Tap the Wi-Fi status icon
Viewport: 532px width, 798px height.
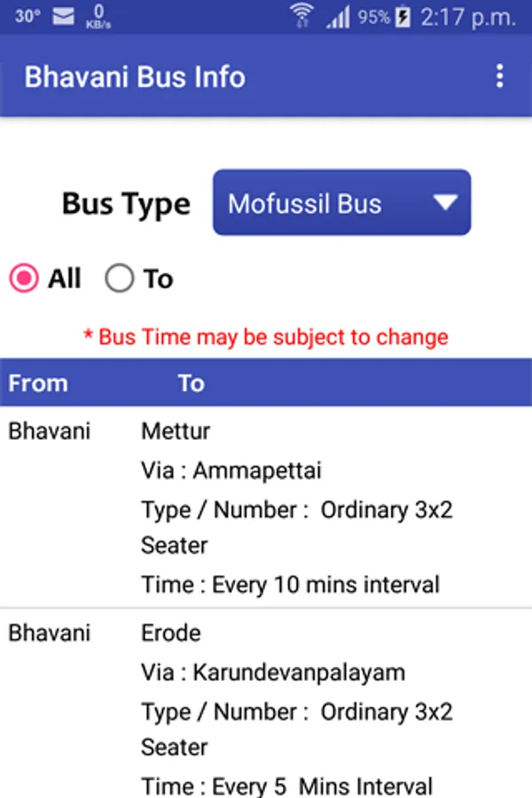coord(302,16)
